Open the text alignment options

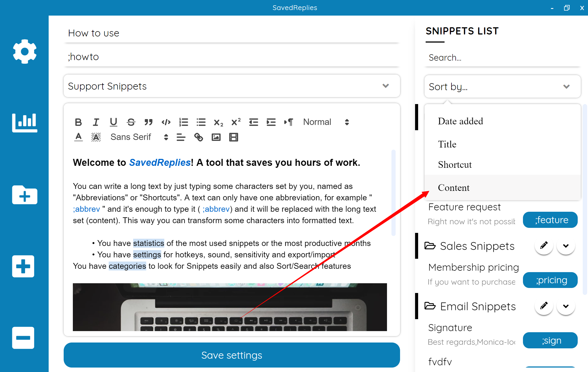(x=181, y=137)
